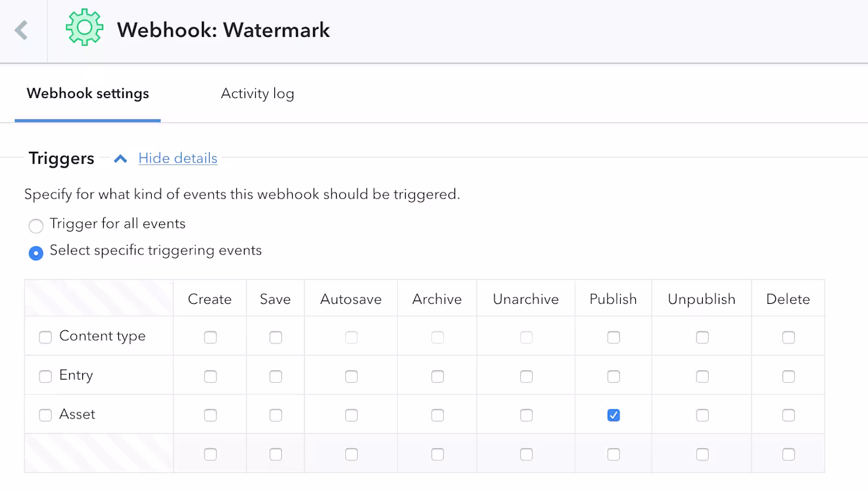Screen dimensions: 868x492
Task: Enable Content type Unpublish trigger
Action: (702, 337)
